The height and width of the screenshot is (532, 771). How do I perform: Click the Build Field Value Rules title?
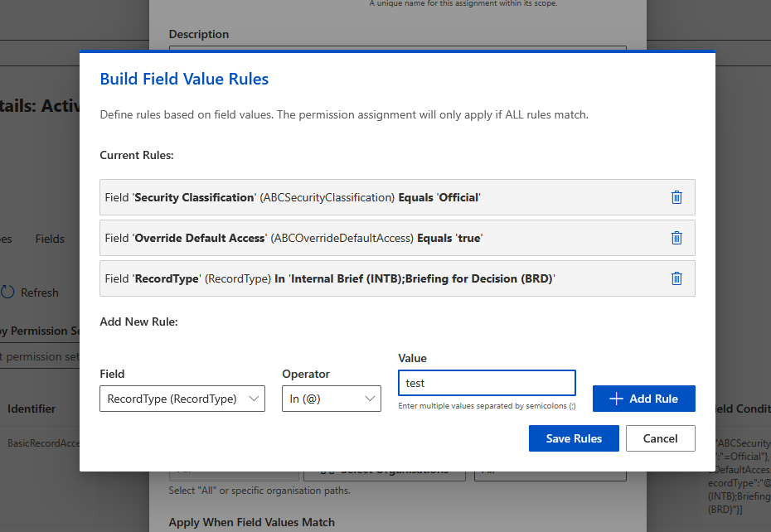point(184,80)
